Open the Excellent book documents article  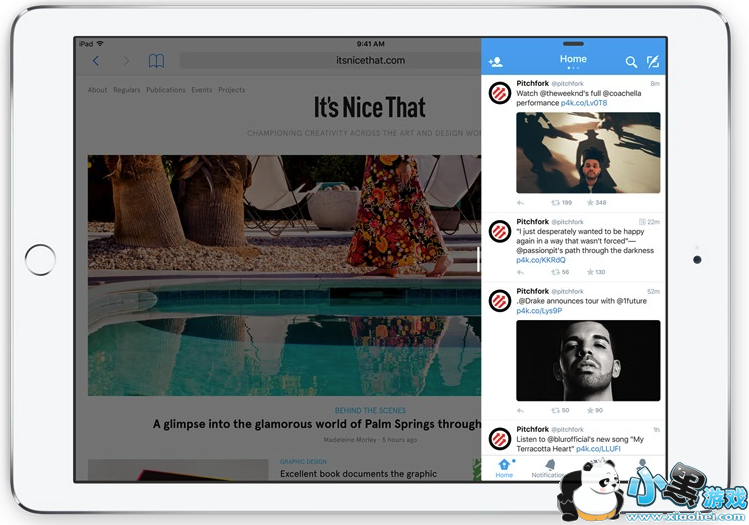point(358,473)
